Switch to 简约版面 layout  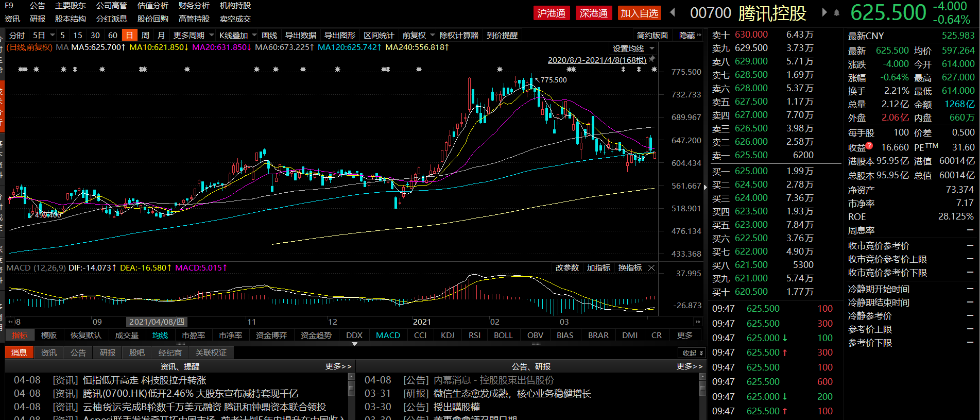tap(652, 35)
